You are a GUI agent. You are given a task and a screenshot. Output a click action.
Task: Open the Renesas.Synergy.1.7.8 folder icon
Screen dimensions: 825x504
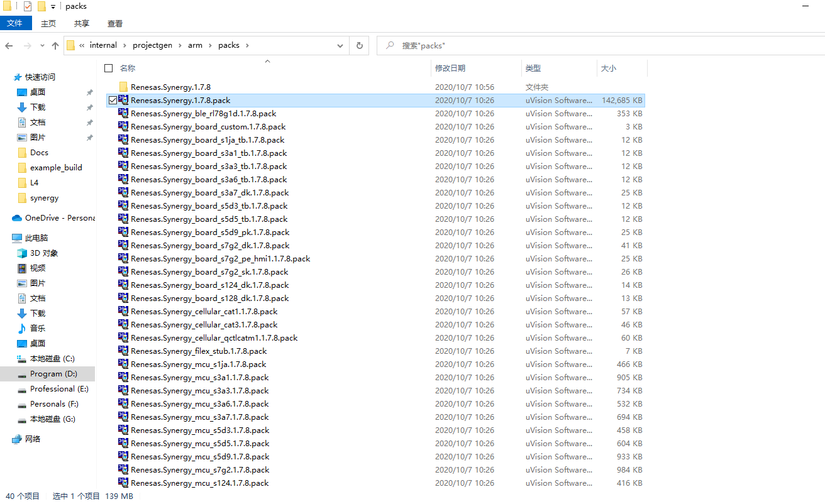pos(123,87)
